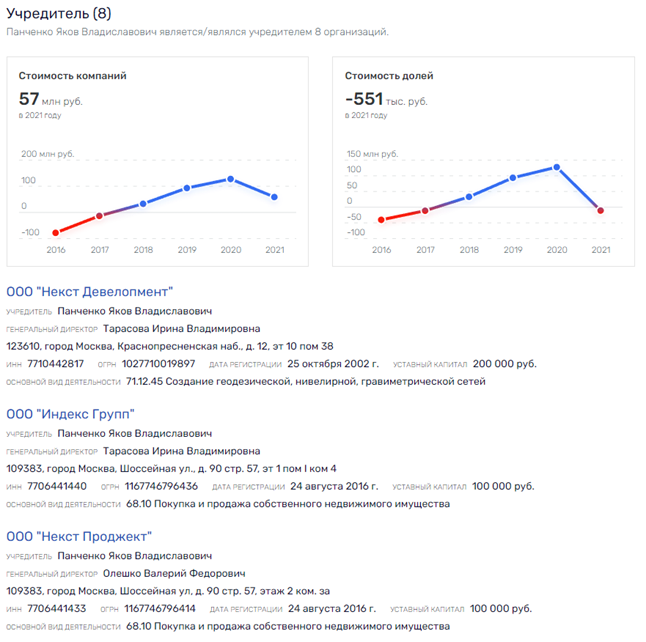
Task: Pick the 2019 point on Стоимость компаний chart
Action: coord(187,188)
